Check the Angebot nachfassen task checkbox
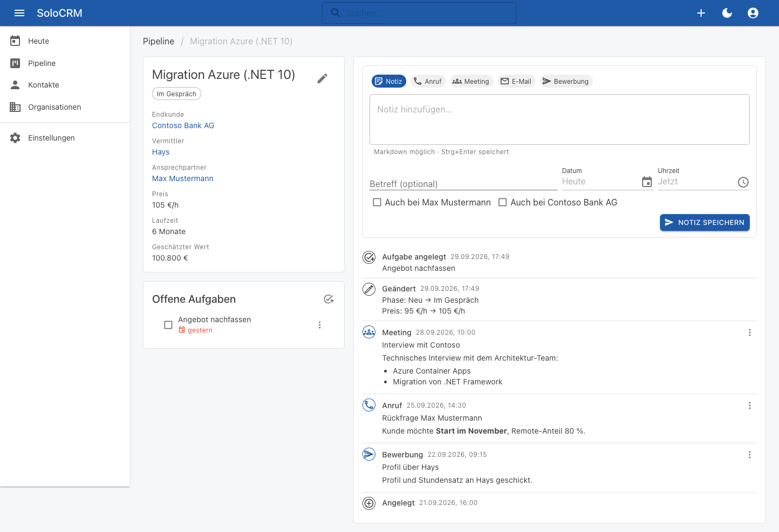779x532 pixels. click(x=168, y=325)
